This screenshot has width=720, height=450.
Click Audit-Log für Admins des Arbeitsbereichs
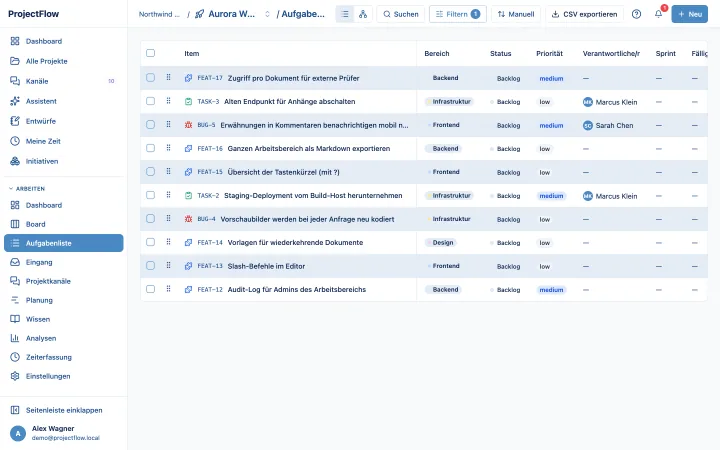[297, 290]
